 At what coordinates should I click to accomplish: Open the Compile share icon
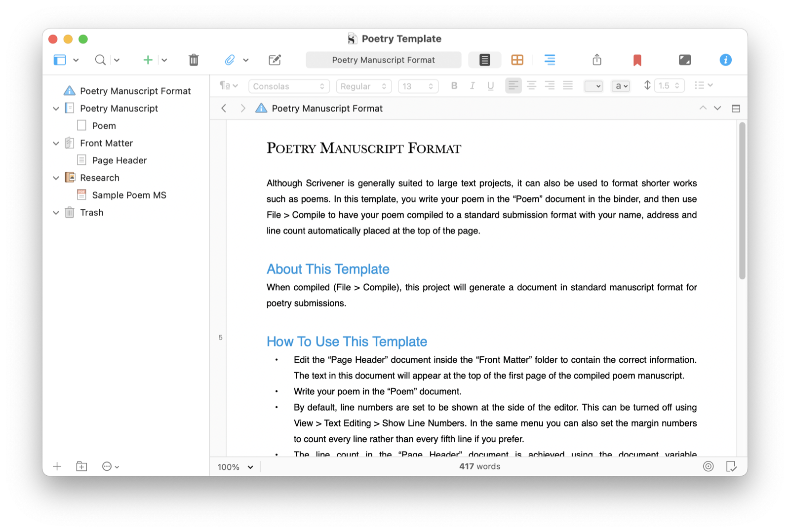tap(597, 60)
